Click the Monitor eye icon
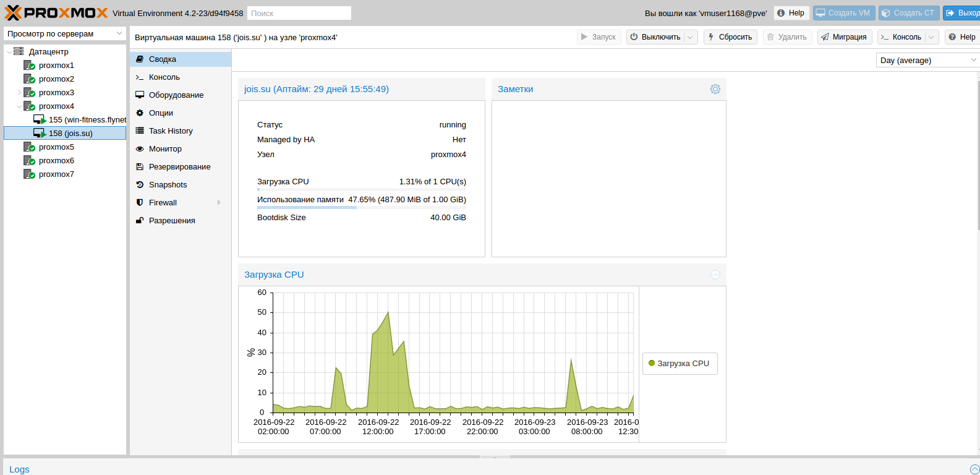Screen dimensions: 980x475 click(x=140, y=149)
